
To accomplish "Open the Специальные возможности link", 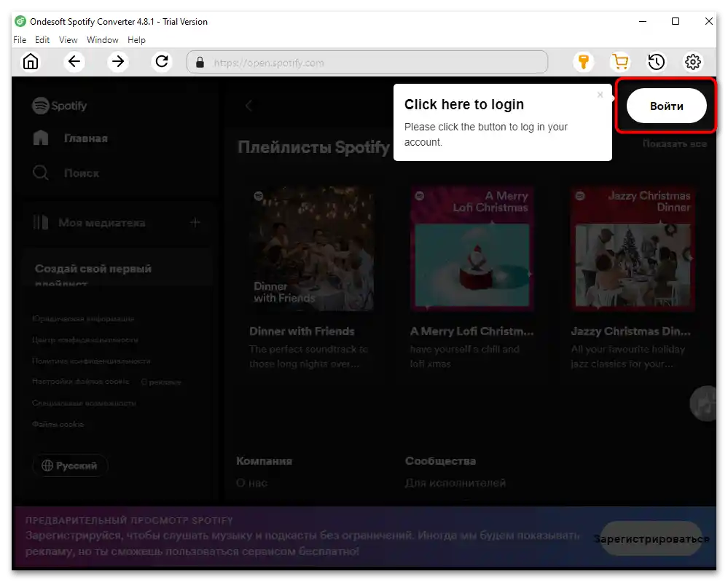I will [84, 404].
